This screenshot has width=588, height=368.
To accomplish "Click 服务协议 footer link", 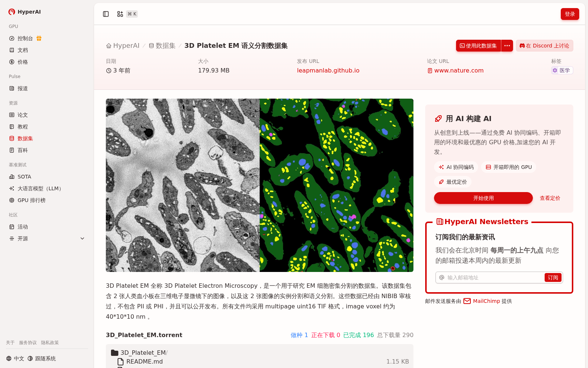I will (x=28, y=343).
